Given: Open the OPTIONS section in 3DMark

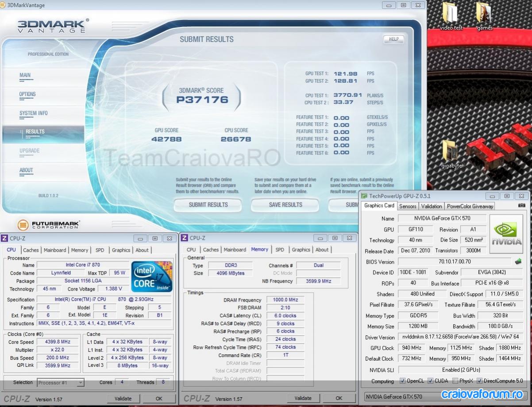Looking at the screenshot, I should point(27,94).
